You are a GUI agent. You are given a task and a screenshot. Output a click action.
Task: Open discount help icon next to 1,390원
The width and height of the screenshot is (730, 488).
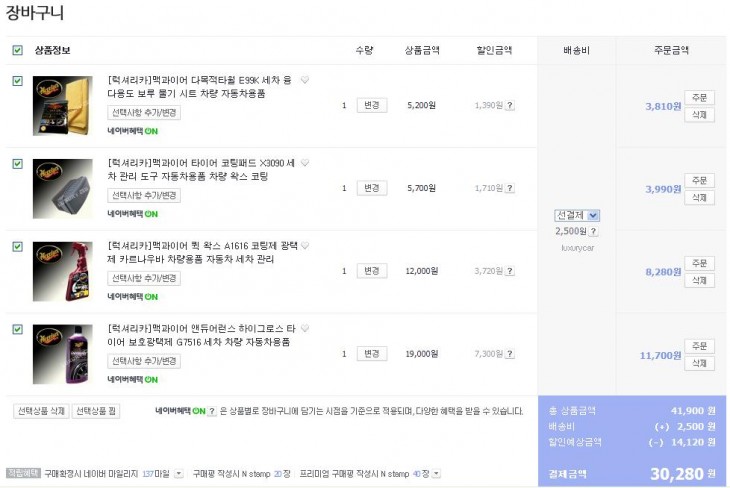[510, 105]
